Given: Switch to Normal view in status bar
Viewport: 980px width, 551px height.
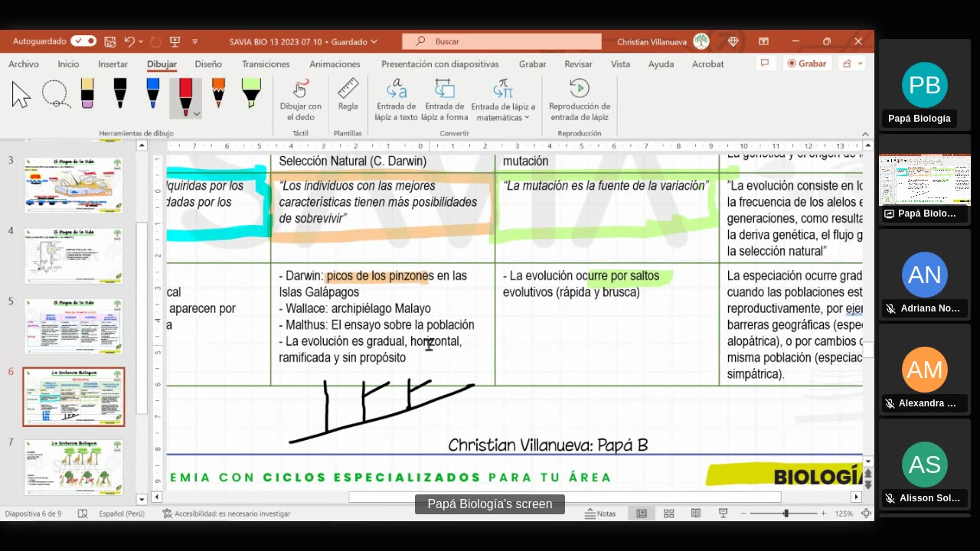Looking at the screenshot, I should click(x=642, y=514).
